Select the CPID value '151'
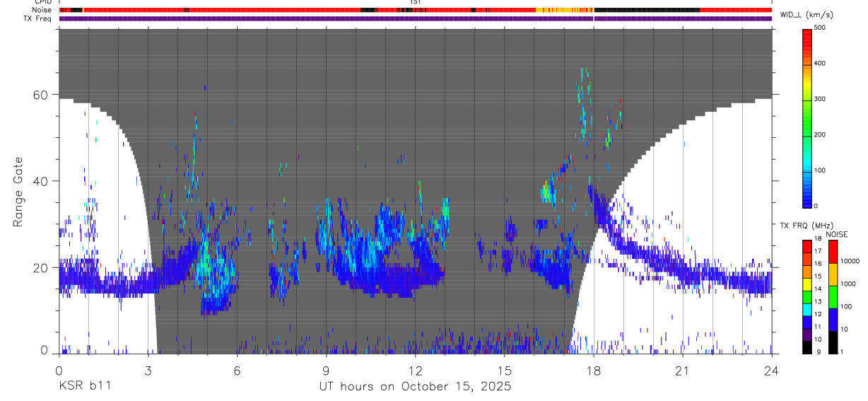 click(416, 2)
